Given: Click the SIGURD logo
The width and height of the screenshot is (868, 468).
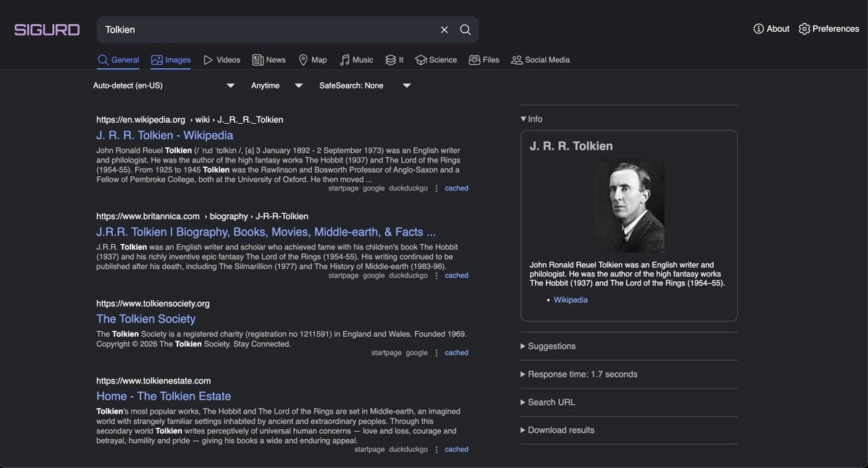Looking at the screenshot, I should (47, 30).
